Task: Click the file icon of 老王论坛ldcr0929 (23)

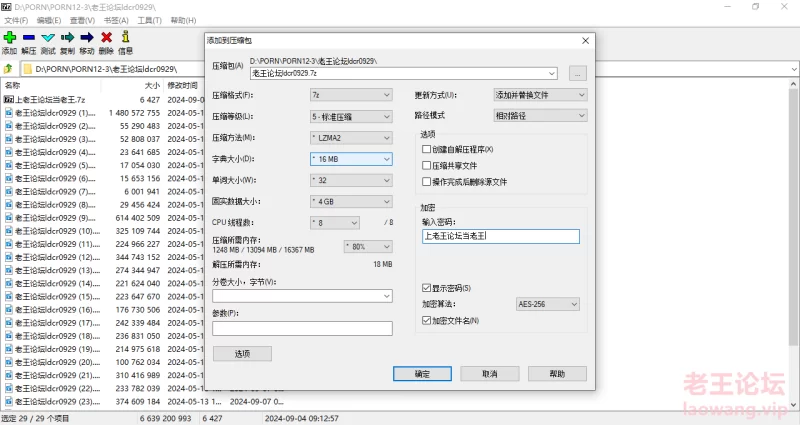Action: (x=9, y=402)
